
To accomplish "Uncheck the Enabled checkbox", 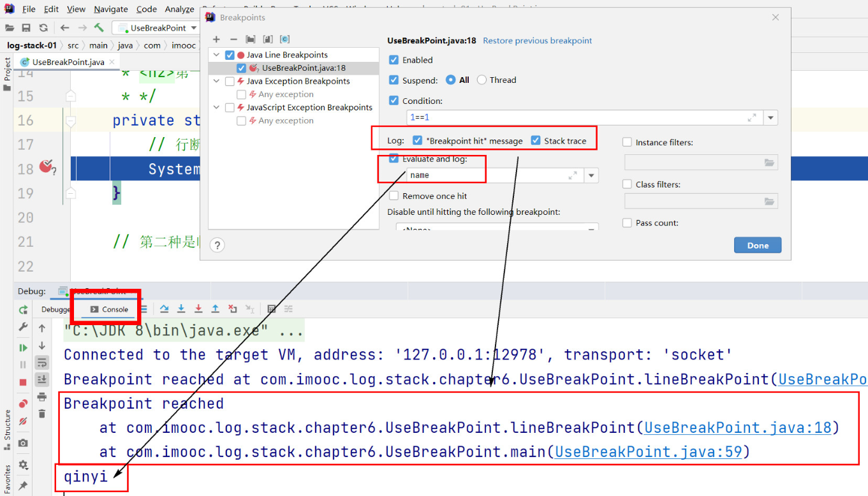I will 394,60.
